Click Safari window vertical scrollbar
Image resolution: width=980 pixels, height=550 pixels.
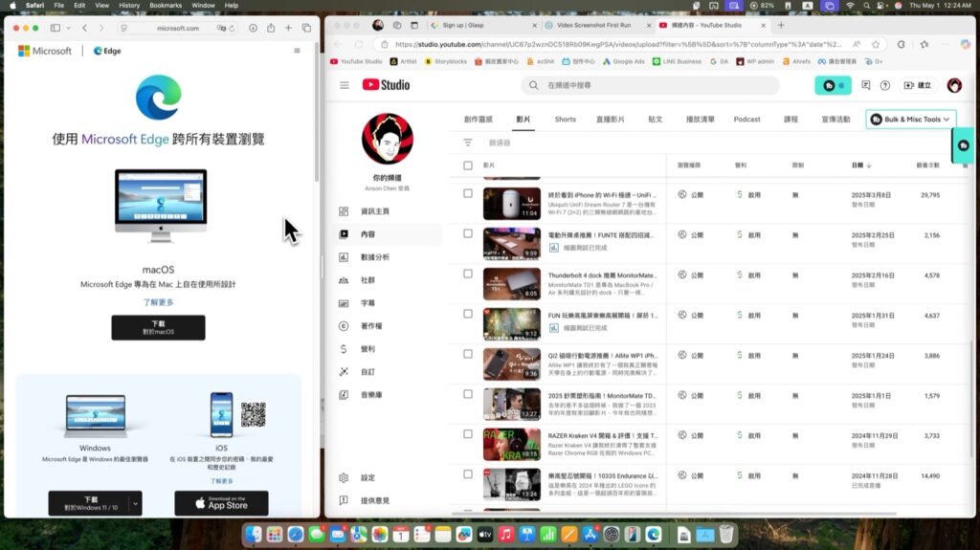click(x=316, y=113)
